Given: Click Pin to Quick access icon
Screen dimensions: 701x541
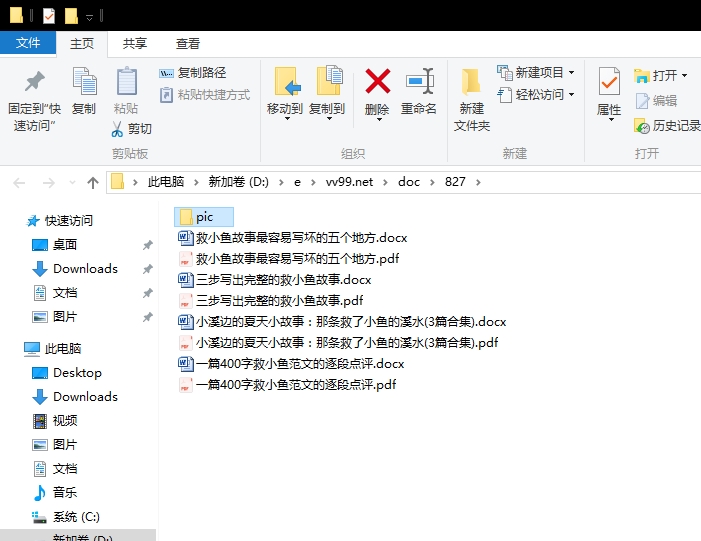Looking at the screenshot, I should click(x=34, y=82).
